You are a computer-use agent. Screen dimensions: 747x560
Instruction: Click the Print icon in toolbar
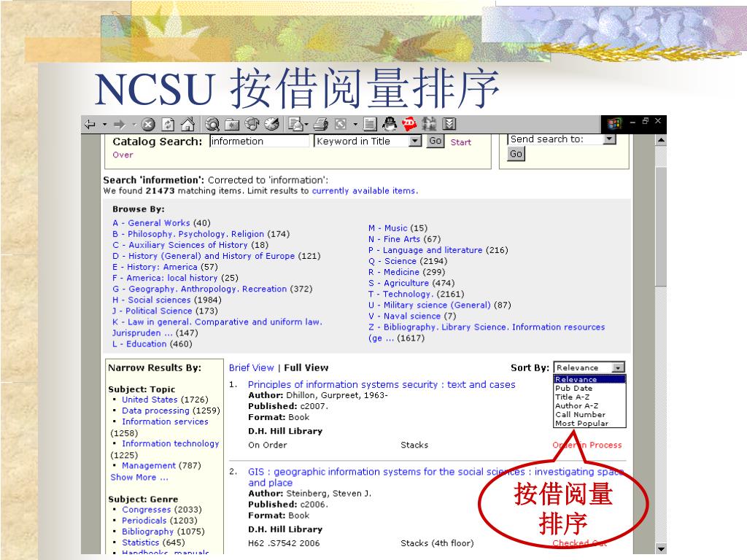click(321, 124)
